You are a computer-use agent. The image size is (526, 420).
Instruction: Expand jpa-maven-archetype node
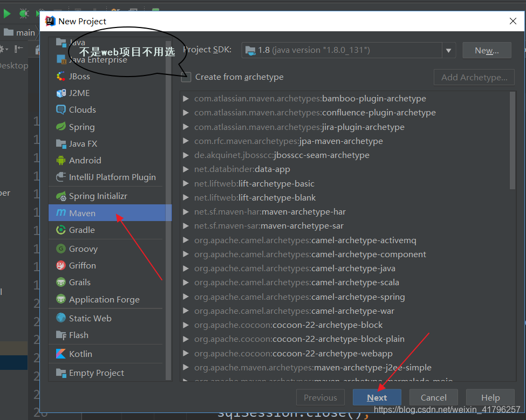[186, 141]
